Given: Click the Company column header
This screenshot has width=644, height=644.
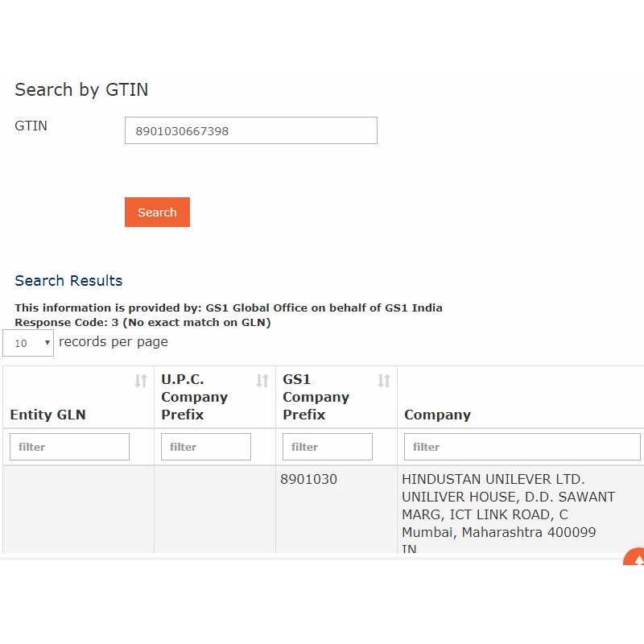Looking at the screenshot, I should point(437,415).
